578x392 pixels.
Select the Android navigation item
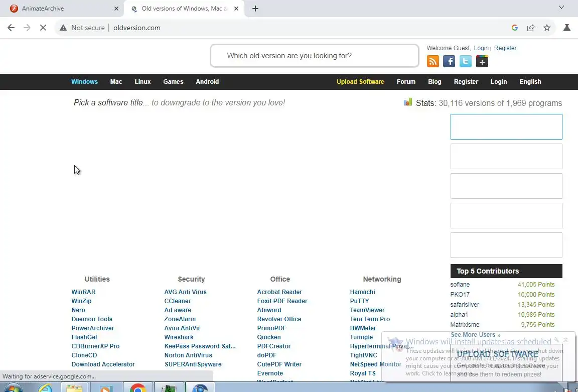point(207,82)
